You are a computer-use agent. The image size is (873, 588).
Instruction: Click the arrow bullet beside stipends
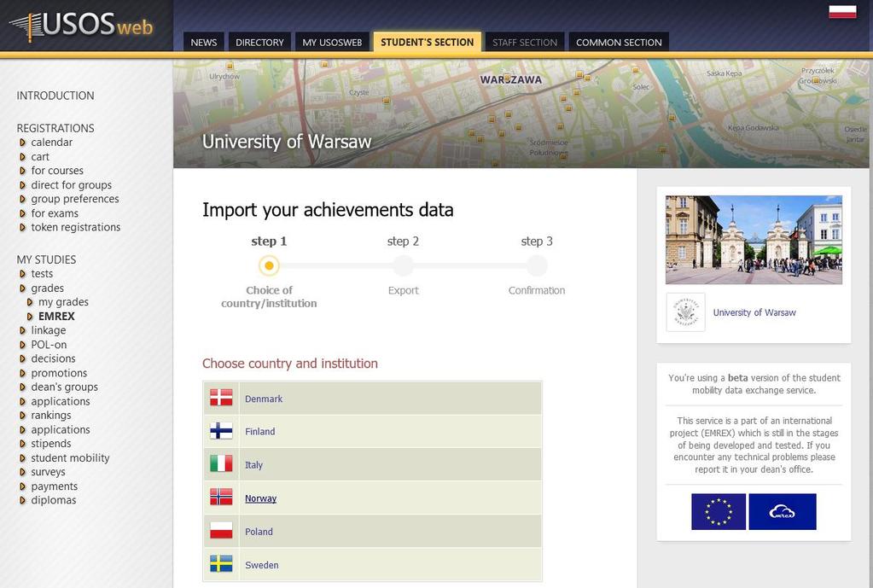point(22,444)
